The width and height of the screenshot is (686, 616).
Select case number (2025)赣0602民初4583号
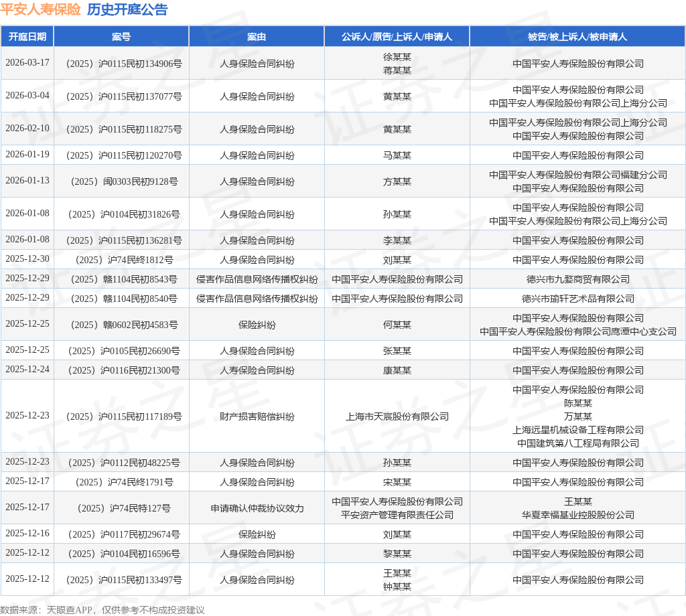[x=124, y=325]
